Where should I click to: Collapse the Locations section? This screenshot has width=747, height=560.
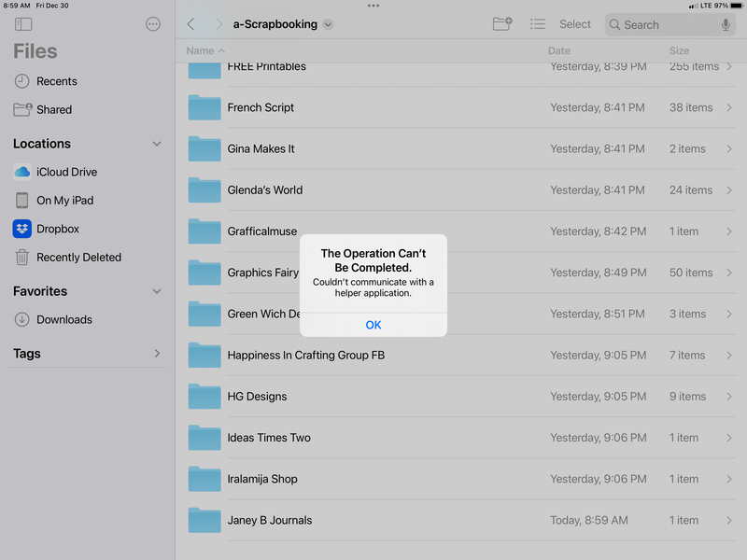click(x=157, y=144)
